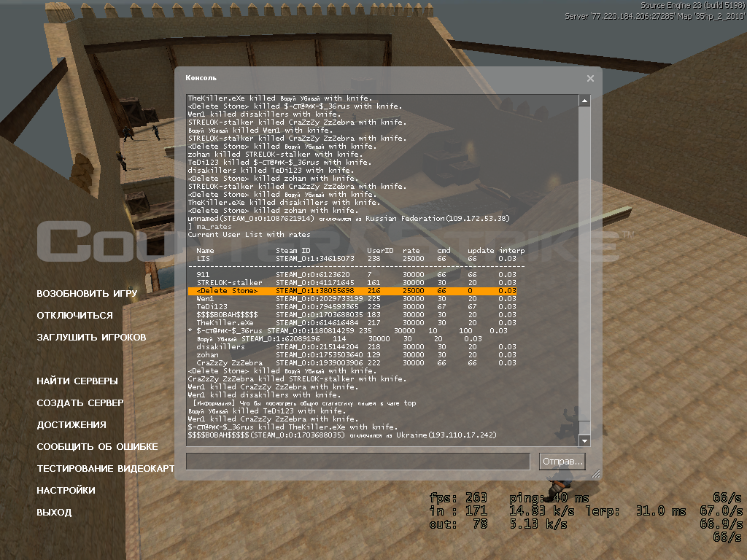Click the $$$$BOBAH$$$$$ Ukraine disconnect line
This screenshot has width=747, height=560.
pos(342,435)
